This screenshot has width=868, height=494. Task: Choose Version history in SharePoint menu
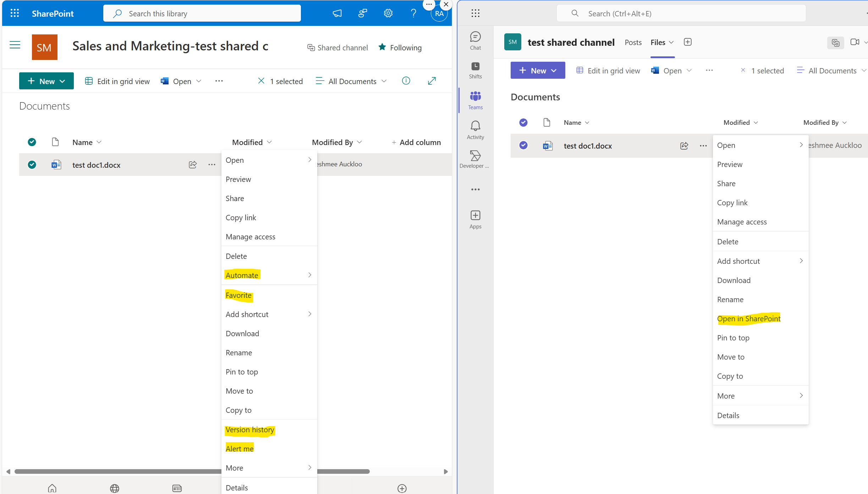pos(269,429)
